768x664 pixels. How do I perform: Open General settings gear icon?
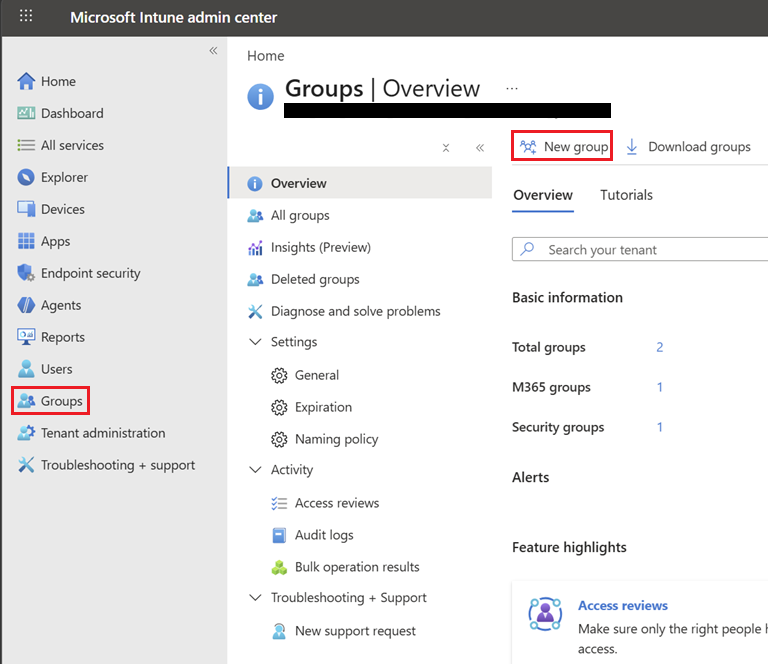[279, 376]
